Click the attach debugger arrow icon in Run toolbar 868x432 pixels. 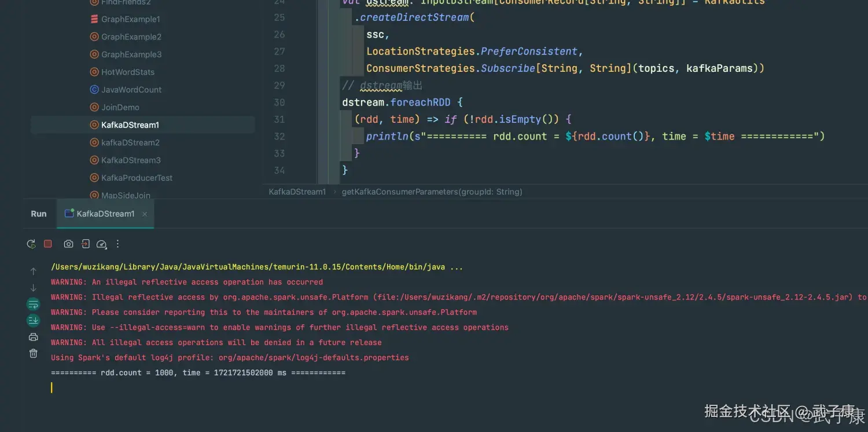tap(85, 244)
